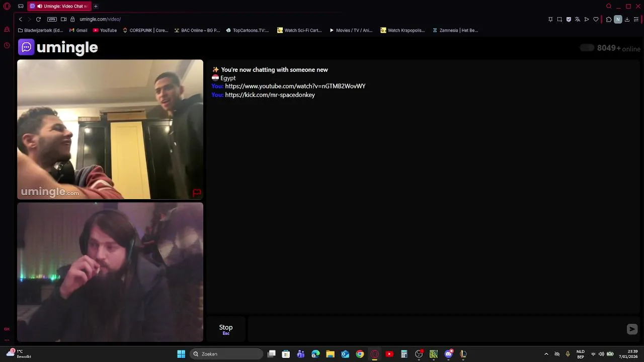
Task: Open the extensions cube icon
Action: [x=609, y=19]
